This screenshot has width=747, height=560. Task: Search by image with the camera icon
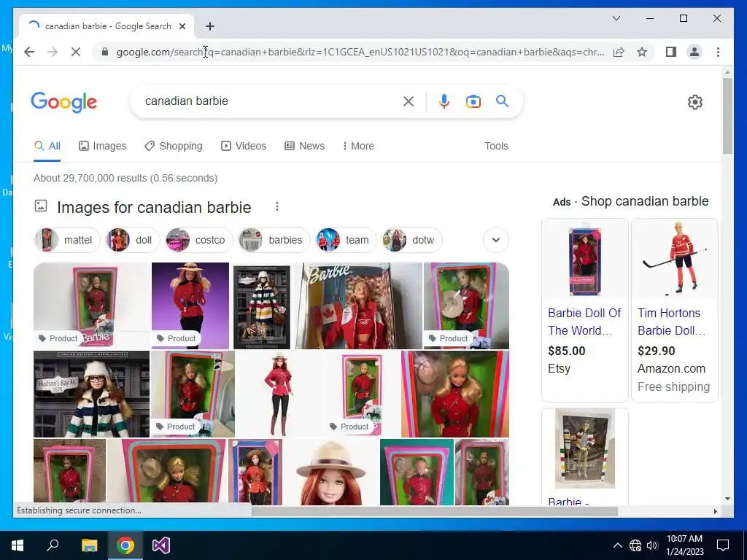point(473,101)
